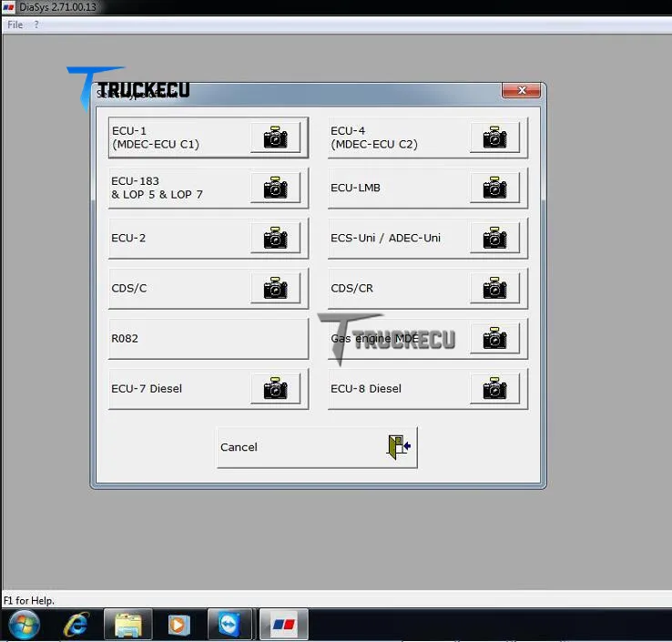Open TeamViewer from taskbar
The image size is (672, 642).
coord(230,625)
